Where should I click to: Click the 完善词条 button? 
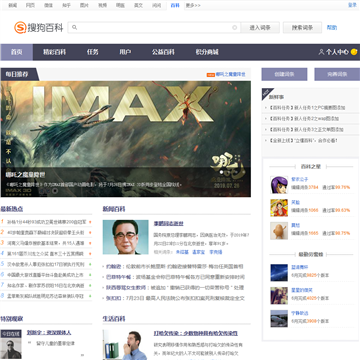pos(337,74)
